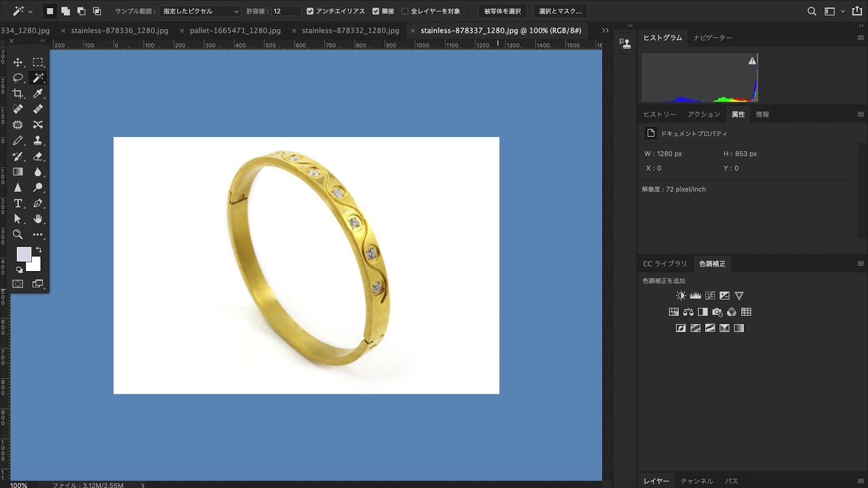Select the Spot Healing Brush tool
The image size is (868, 488).
18,109
